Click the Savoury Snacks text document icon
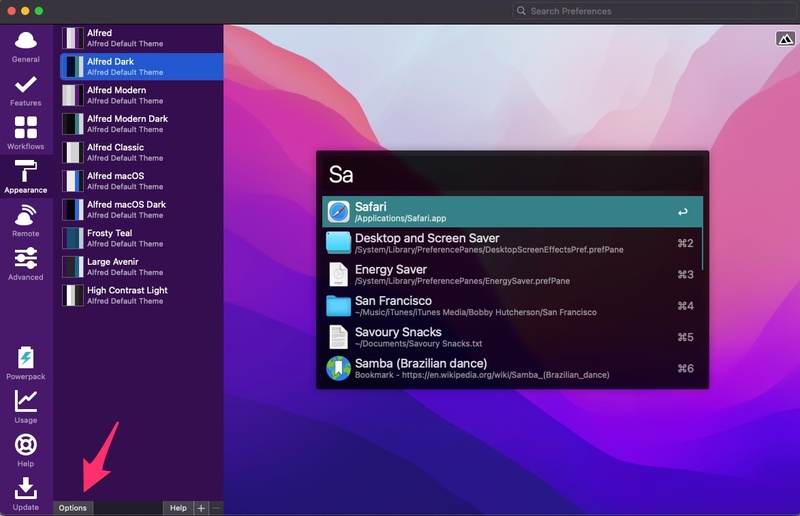Screen dimensions: 800x516 coord(338,337)
